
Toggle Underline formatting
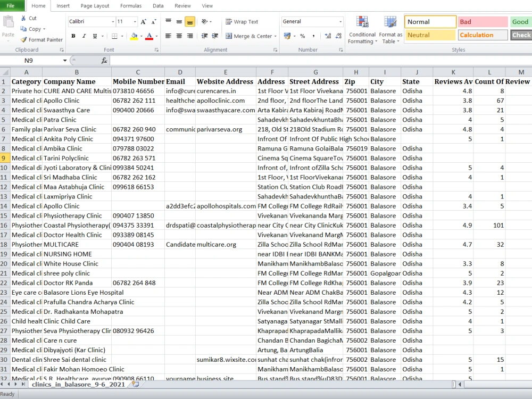[95, 36]
